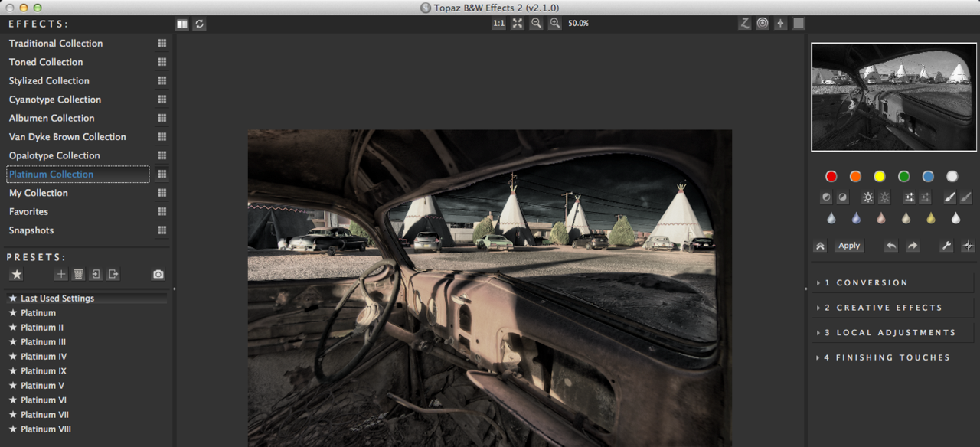Click the dim sun brightness icon
Screen dimensions: 980x447
click(884, 197)
